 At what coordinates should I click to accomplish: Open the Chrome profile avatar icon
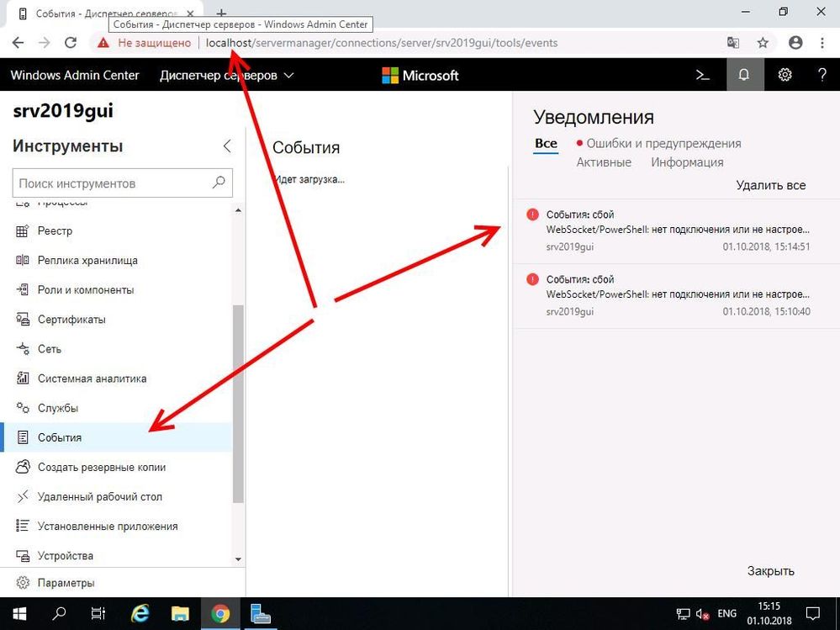[795, 43]
